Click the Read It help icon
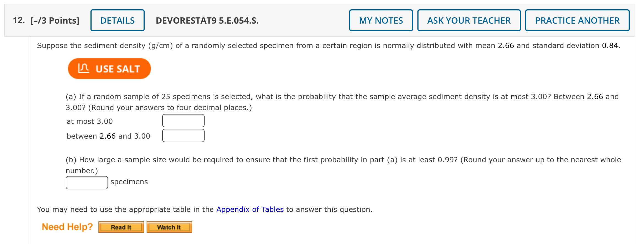Viewport: 644px width, 244px height. tap(121, 227)
